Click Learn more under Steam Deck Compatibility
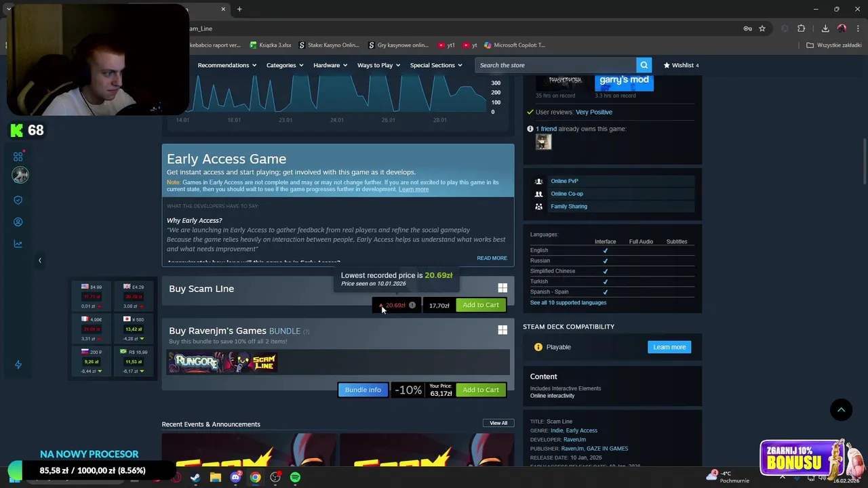This screenshot has width=868, height=488. [669, 347]
